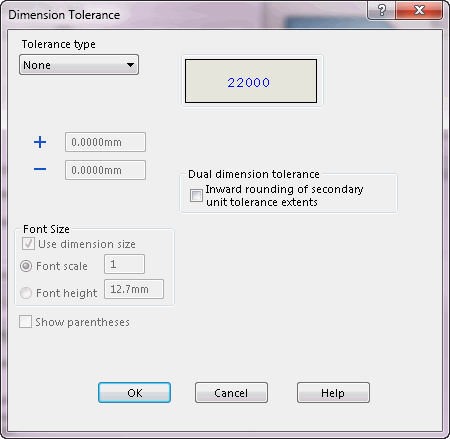The width and height of the screenshot is (450, 439).
Task: Click the Font scale value field
Action: coord(124,264)
